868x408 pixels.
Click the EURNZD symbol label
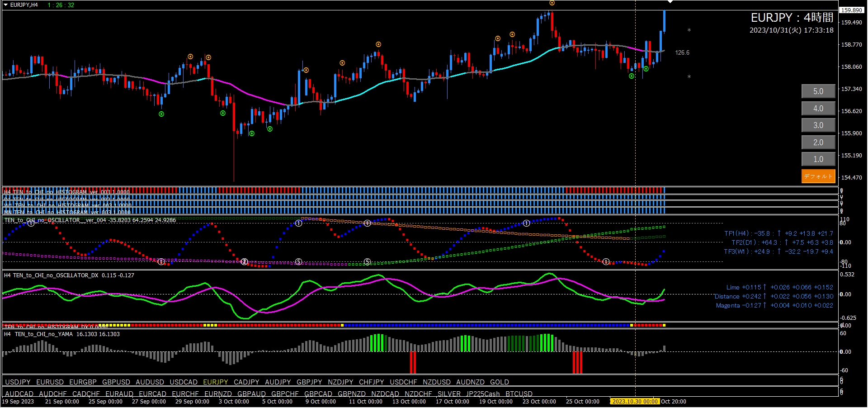(x=218, y=394)
